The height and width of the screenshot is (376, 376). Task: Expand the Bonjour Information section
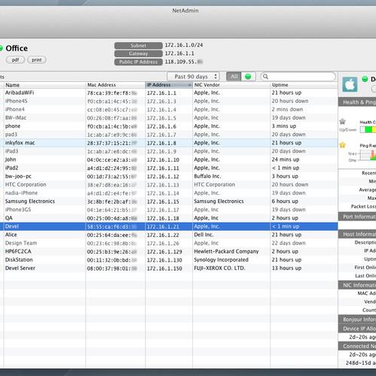pos(357,320)
